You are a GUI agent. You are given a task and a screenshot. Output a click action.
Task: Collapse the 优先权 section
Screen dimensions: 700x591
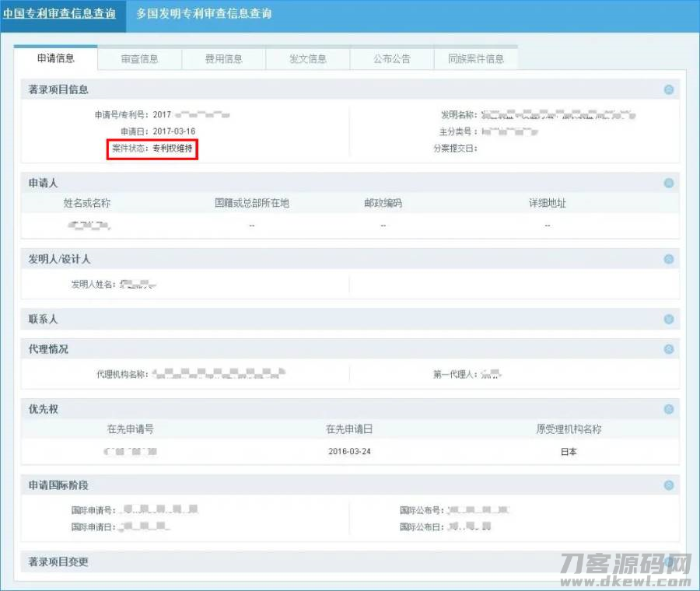pyautogui.click(x=669, y=409)
